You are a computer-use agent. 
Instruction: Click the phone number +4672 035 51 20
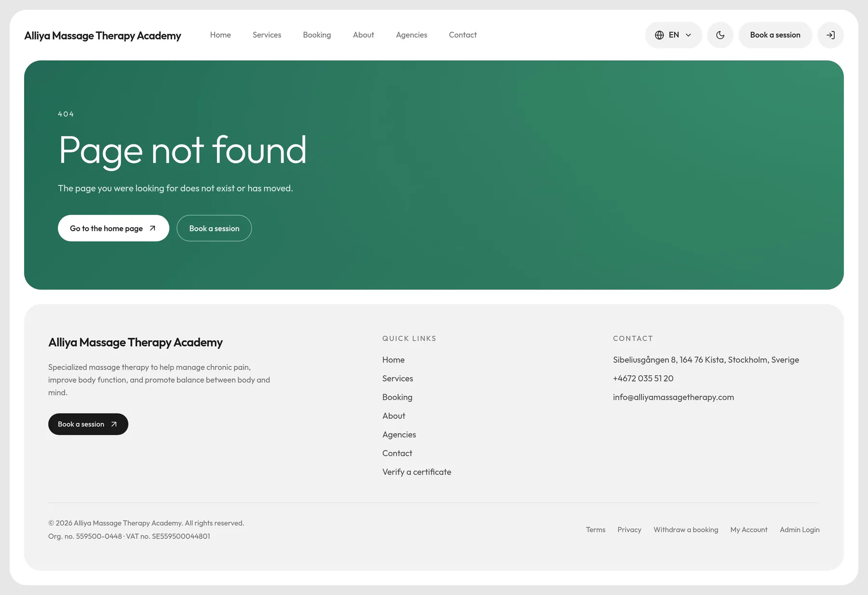643,378
